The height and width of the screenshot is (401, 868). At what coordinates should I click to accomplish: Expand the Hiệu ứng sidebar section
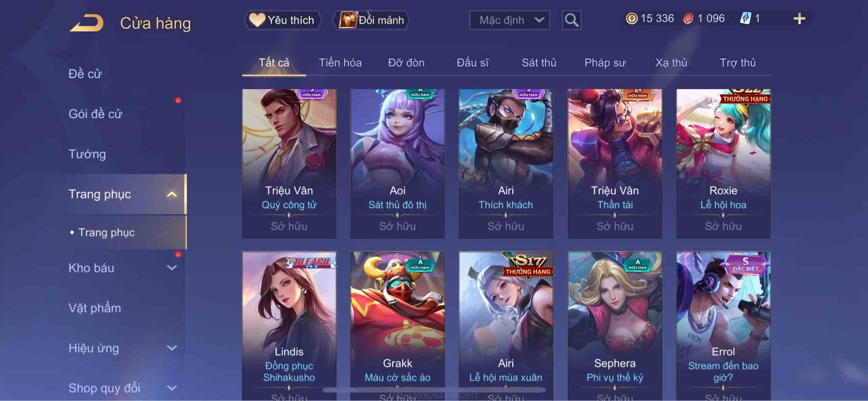tap(171, 348)
